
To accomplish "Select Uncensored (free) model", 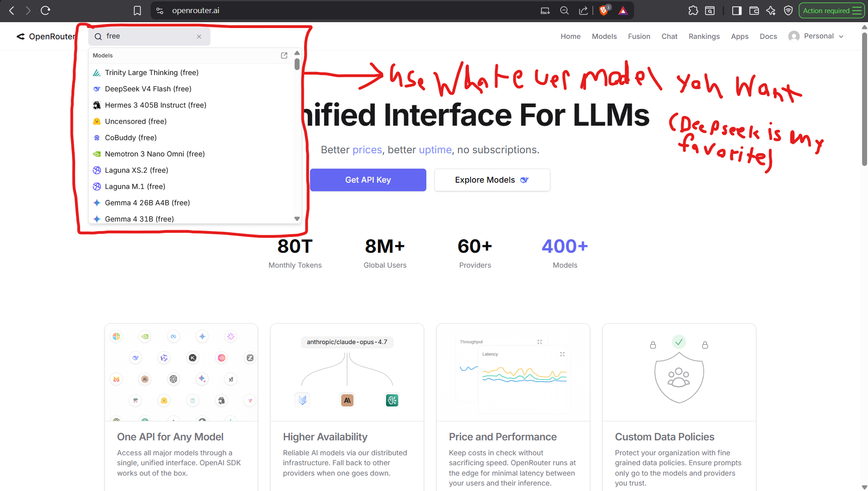I will click(x=191, y=121).
